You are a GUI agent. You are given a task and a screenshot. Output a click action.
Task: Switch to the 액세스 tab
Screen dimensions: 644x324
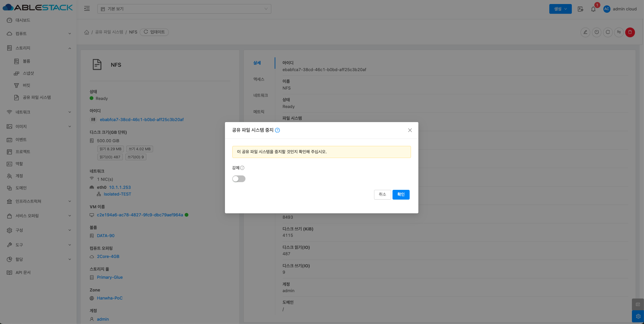tap(259, 79)
